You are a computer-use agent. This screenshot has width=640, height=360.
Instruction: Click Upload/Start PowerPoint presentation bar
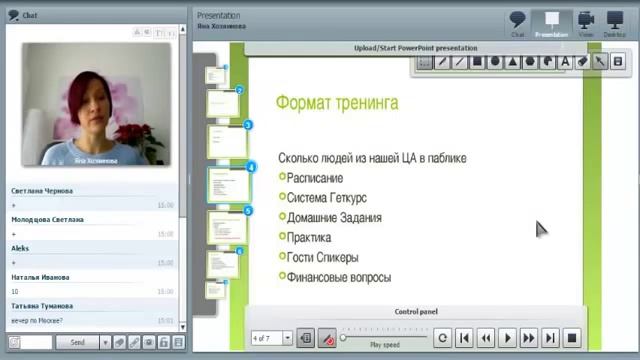(416, 48)
